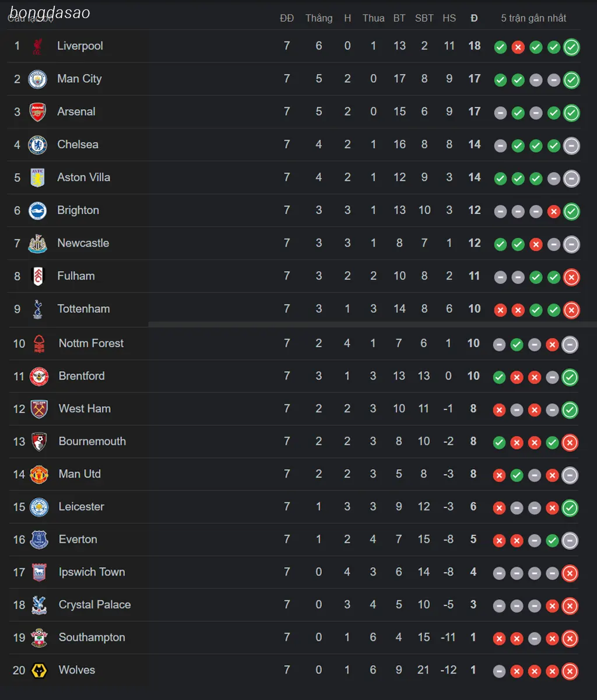Click the Man City club crest

coord(37,79)
